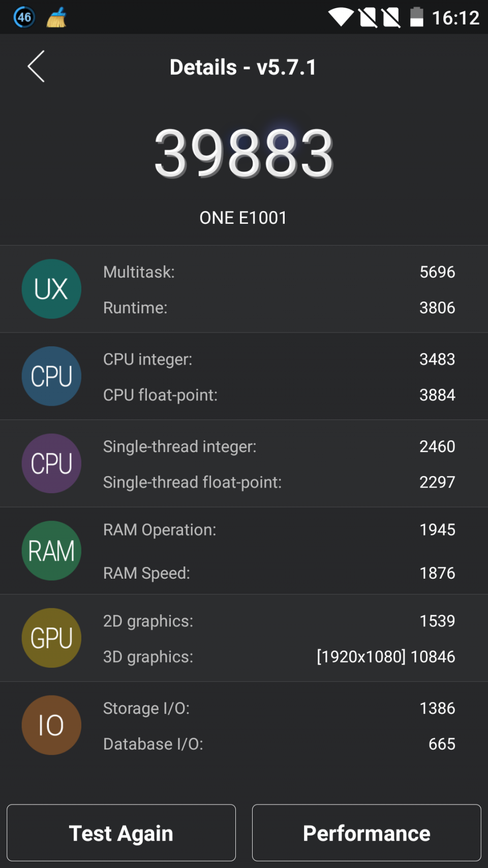Tap the purple single-thread CPU icon
This screenshot has height=868, width=488.
51,463
